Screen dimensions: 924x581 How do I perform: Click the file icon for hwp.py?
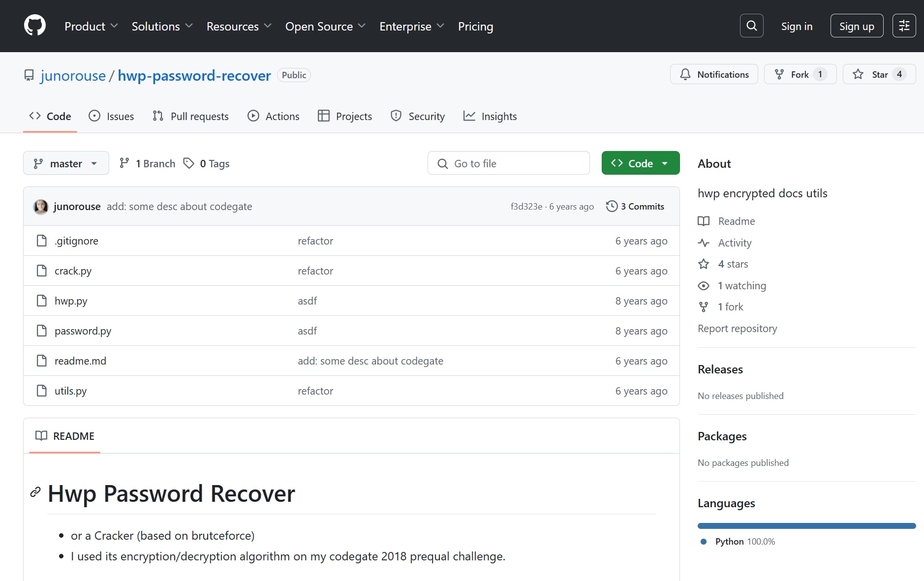42,301
